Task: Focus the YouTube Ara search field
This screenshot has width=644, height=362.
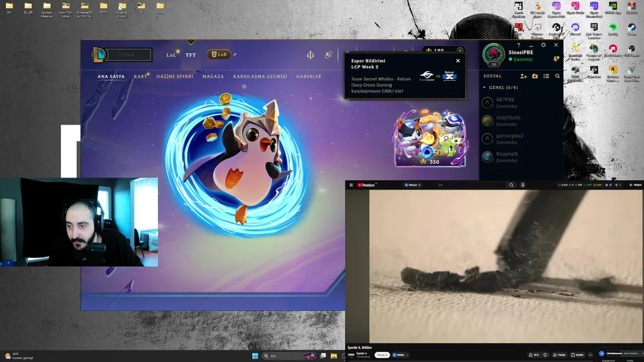Action: click(470, 185)
